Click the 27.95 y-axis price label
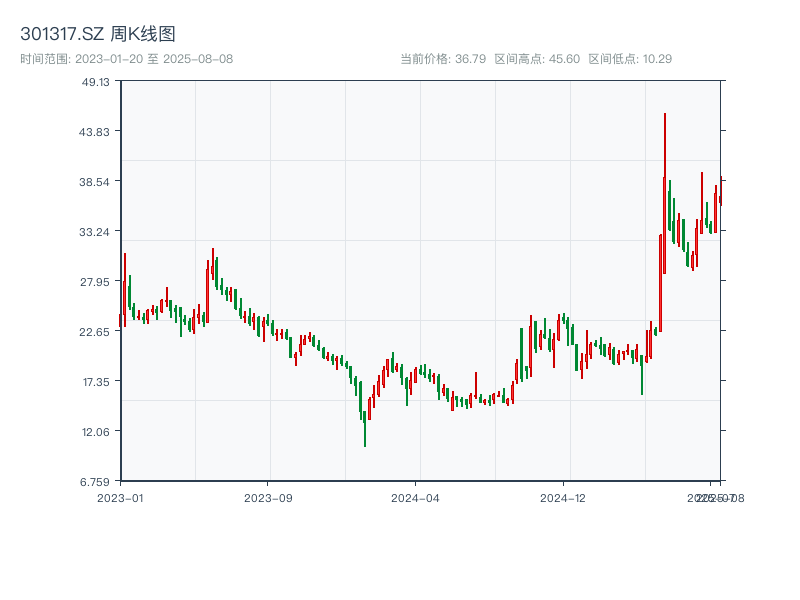800x600 pixels. coord(96,282)
